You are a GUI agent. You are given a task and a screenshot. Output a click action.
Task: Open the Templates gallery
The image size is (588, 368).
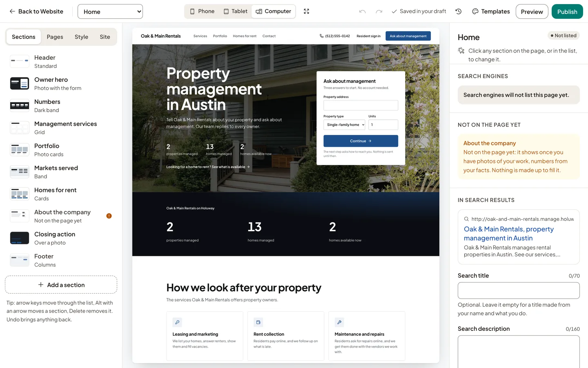click(491, 11)
